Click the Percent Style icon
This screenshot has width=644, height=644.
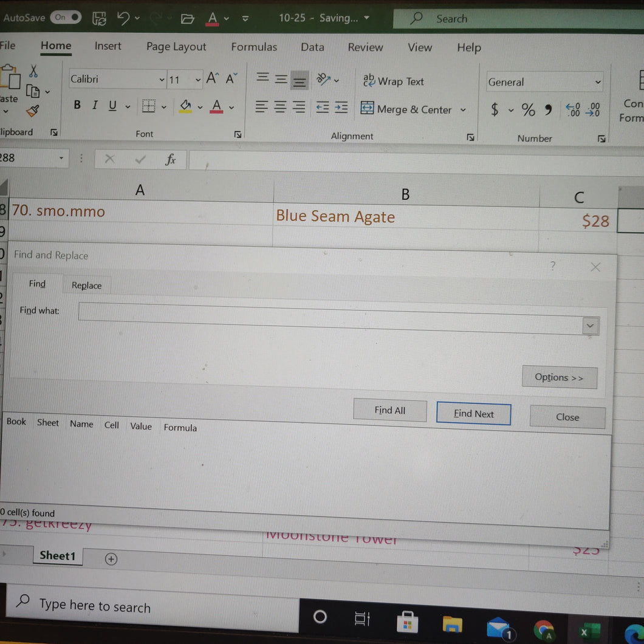[528, 110]
